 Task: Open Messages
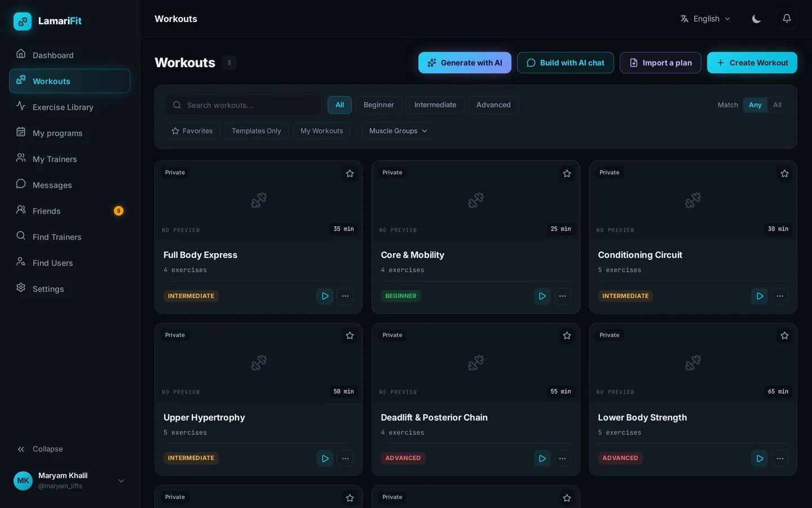pos(70,185)
